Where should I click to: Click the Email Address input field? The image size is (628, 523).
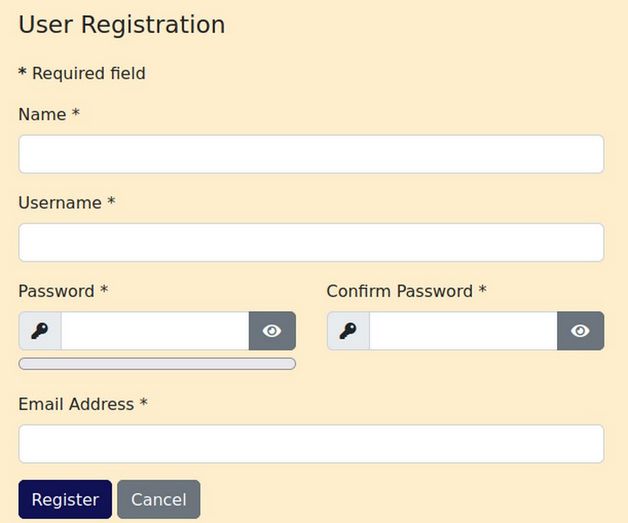click(x=311, y=444)
